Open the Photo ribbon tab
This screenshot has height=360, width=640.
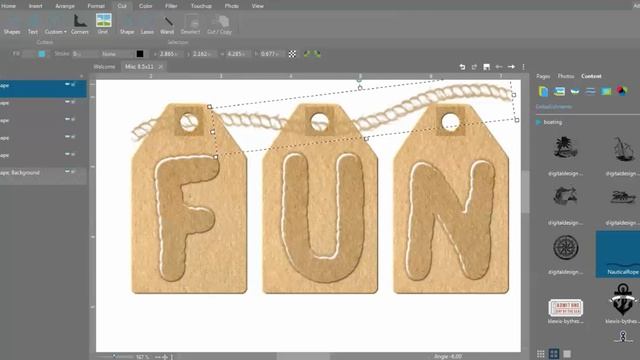pyautogui.click(x=231, y=6)
